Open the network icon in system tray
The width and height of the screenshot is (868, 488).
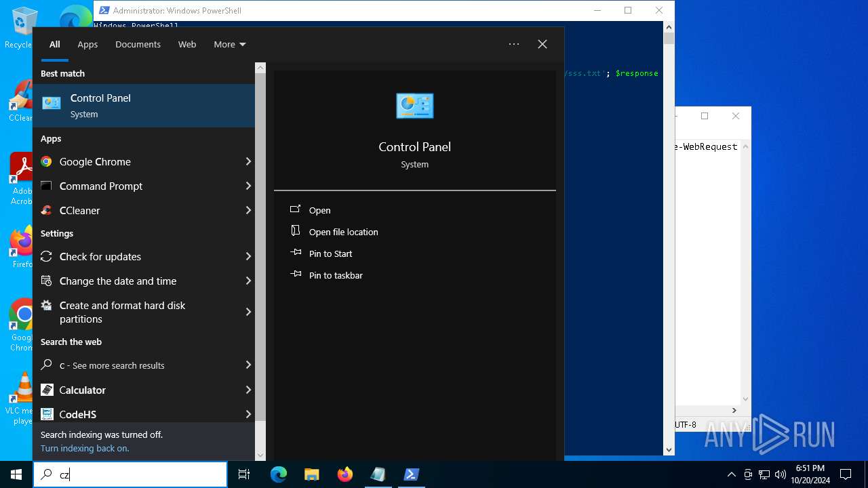[x=764, y=474]
